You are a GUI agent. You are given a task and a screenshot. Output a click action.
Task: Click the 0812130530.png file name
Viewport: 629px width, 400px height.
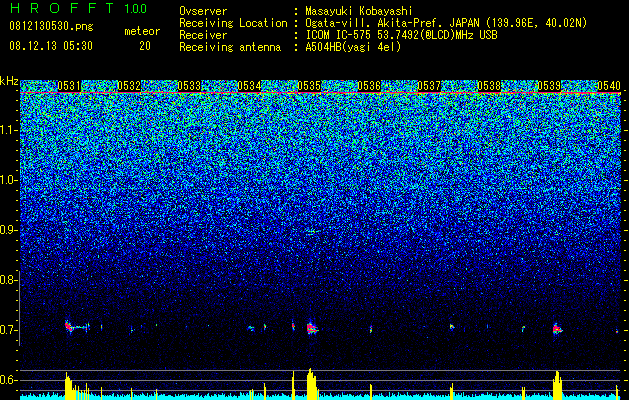point(51,26)
